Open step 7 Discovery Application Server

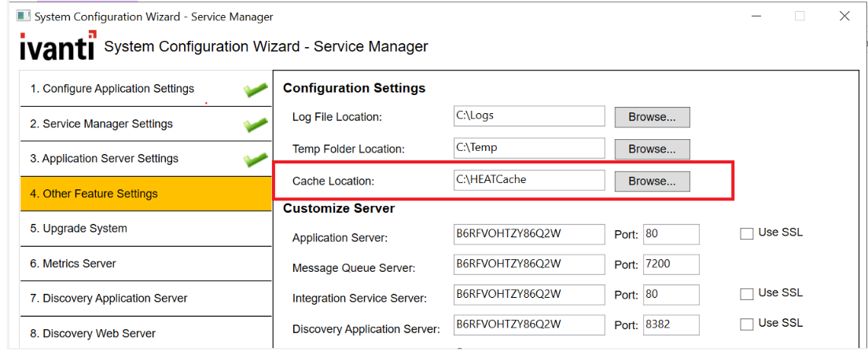tap(145, 299)
